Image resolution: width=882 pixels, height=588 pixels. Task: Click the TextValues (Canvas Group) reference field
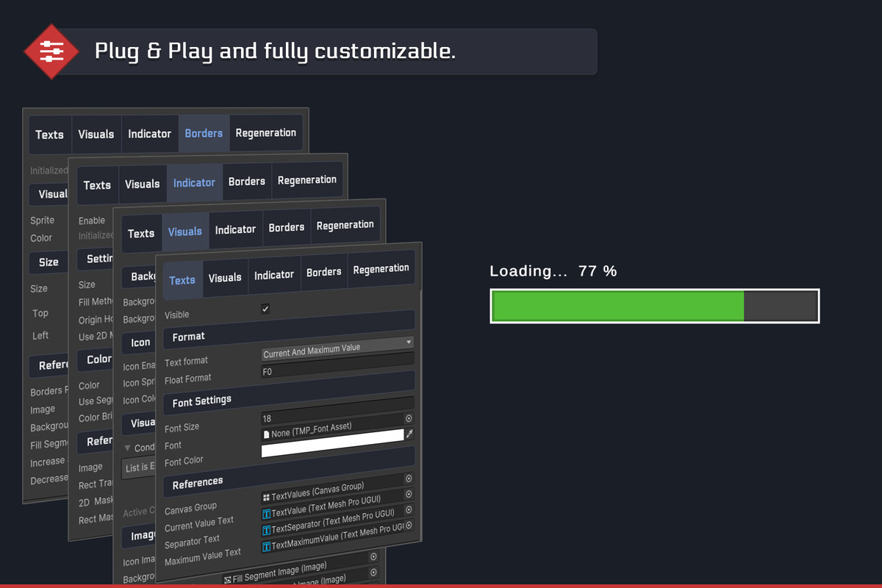(338, 489)
